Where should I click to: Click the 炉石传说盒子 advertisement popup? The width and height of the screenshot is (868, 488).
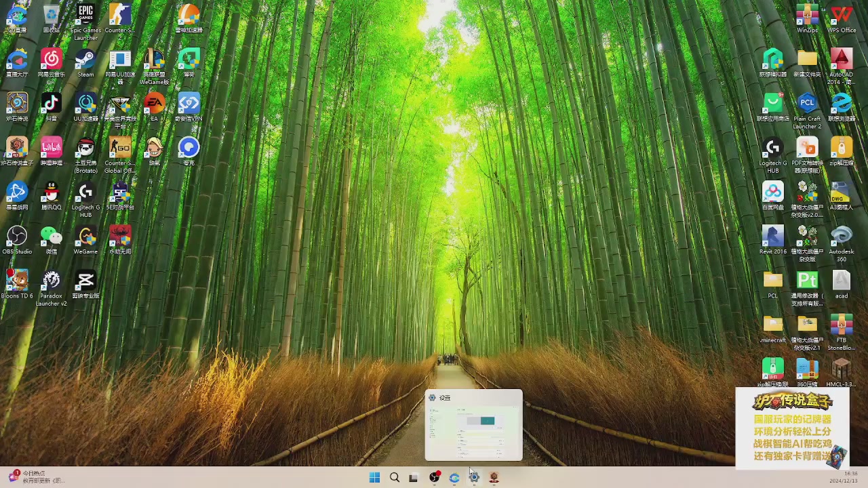tap(792, 428)
